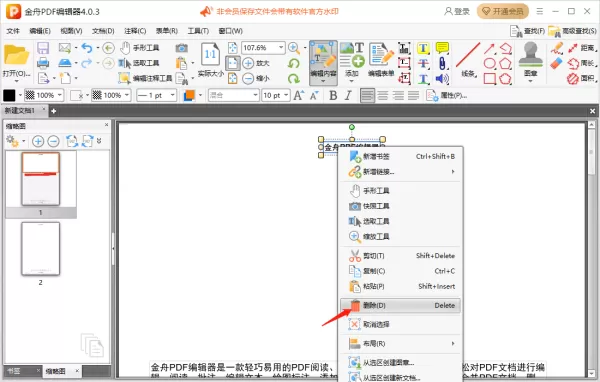Open the 属性(P)... properties button
The height and width of the screenshot is (382, 600).
447,95
